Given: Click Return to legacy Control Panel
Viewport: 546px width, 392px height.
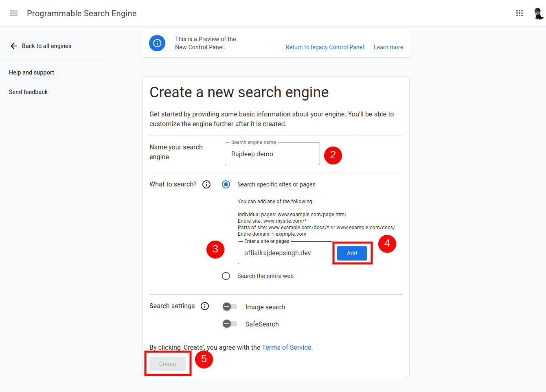Looking at the screenshot, I should [325, 47].
